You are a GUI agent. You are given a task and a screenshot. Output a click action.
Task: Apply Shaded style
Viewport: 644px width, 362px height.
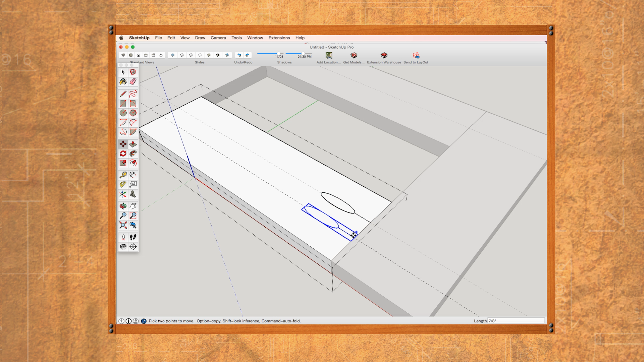coord(209,55)
